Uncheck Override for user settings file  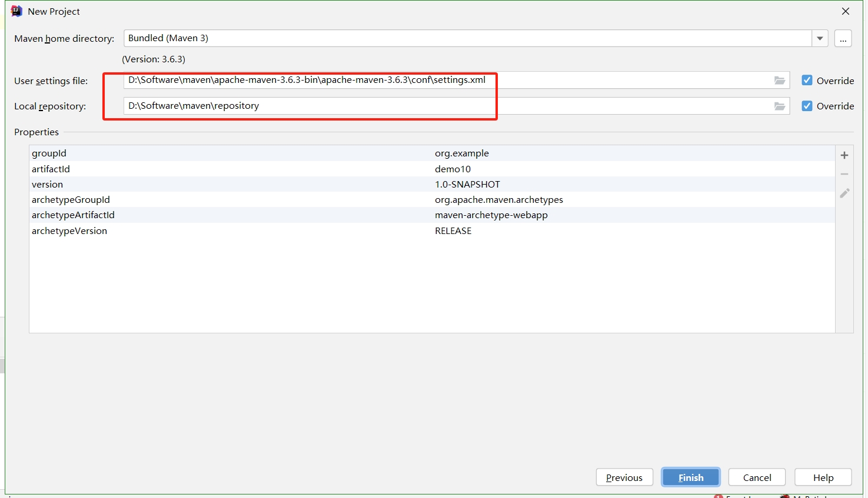pyautogui.click(x=807, y=81)
